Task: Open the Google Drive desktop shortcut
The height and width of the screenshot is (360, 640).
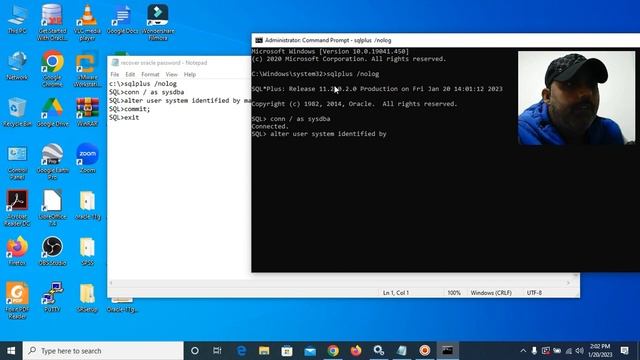Action: pos(52,112)
